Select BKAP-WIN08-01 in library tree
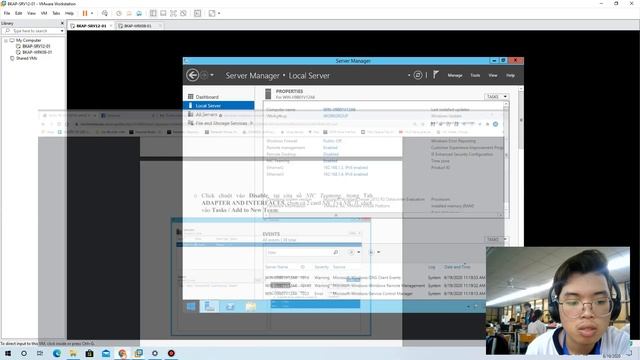This screenshot has height=360, width=640. point(37,52)
